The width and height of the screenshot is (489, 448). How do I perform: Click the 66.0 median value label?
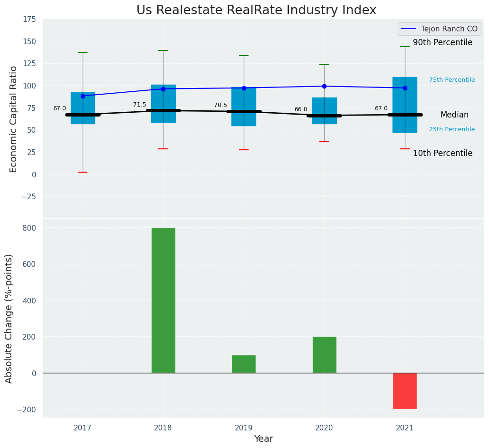[301, 109]
